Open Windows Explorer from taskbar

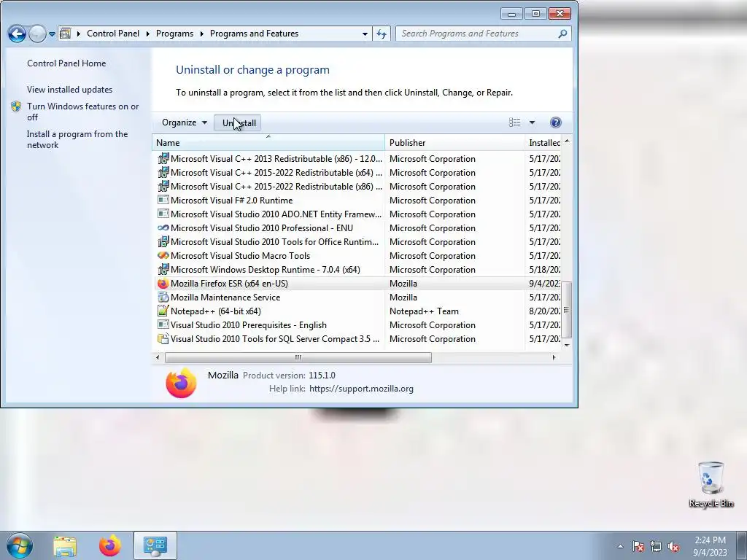[65, 545]
